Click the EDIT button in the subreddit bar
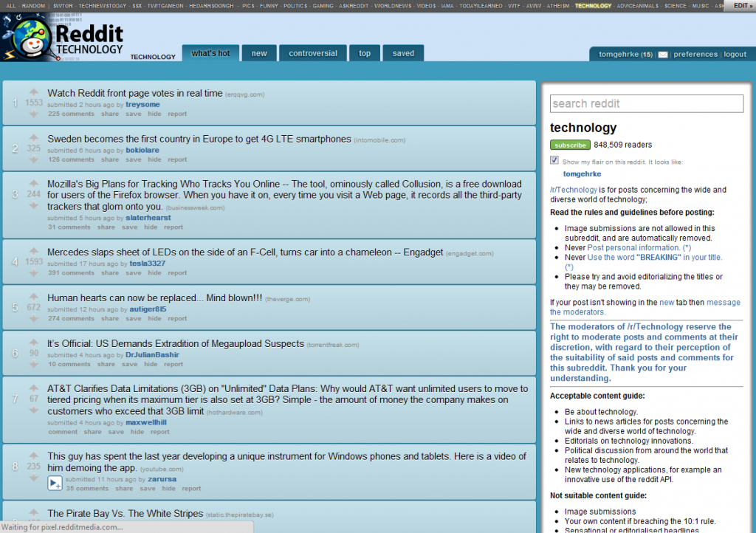 pyautogui.click(x=740, y=6)
